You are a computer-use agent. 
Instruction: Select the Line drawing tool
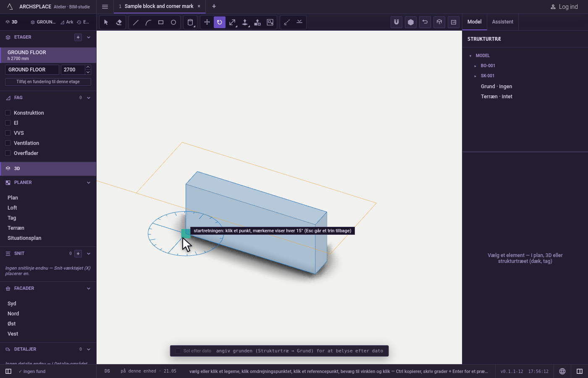pyautogui.click(x=136, y=22)
